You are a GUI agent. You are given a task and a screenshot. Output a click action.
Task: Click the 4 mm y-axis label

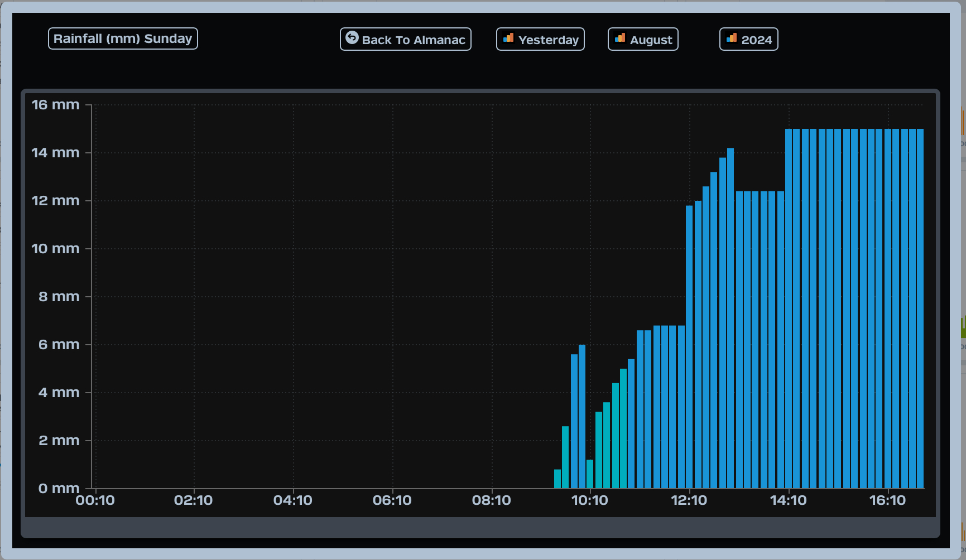[59, 393]
